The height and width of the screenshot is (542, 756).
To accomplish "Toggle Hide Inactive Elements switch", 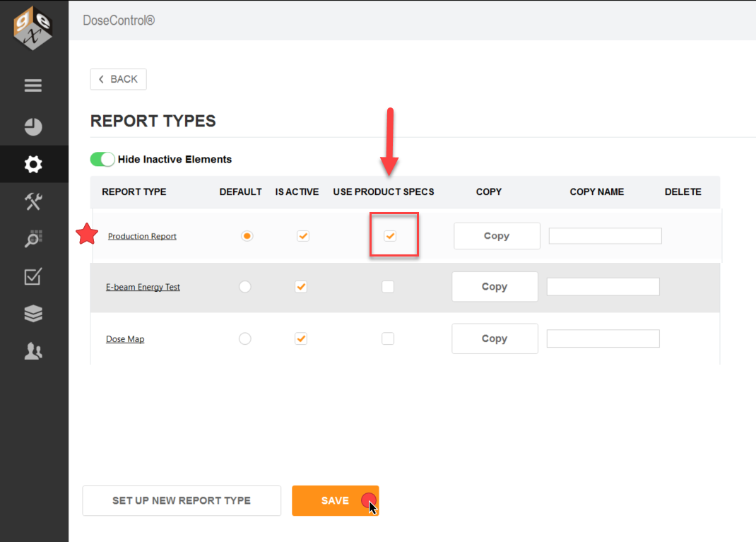I will point(102,159).
